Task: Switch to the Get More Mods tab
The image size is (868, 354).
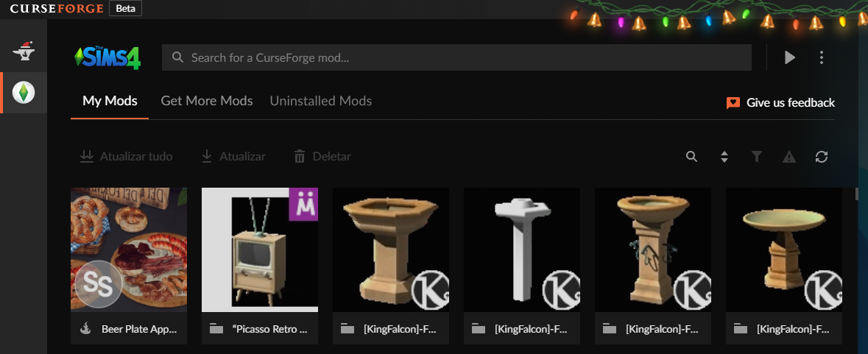Action: click(206, 101)
